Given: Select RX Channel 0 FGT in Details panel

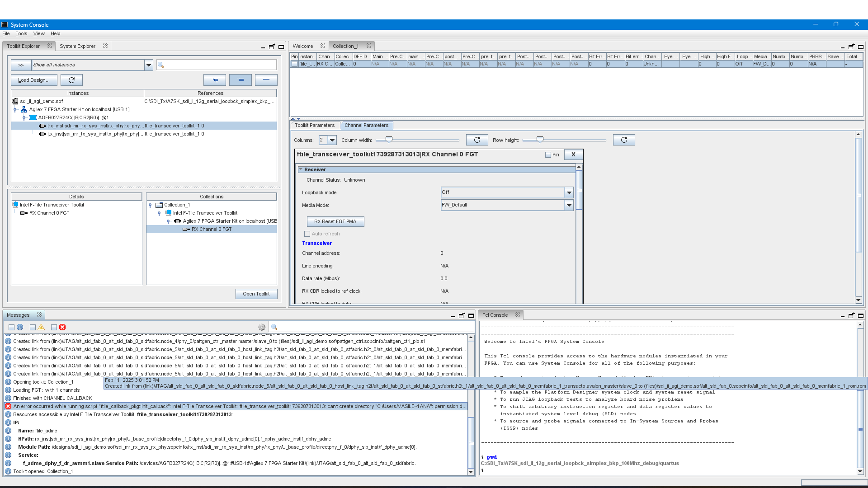Looking at the screenshot, I should pyautogui.click(x=49, y=213).
